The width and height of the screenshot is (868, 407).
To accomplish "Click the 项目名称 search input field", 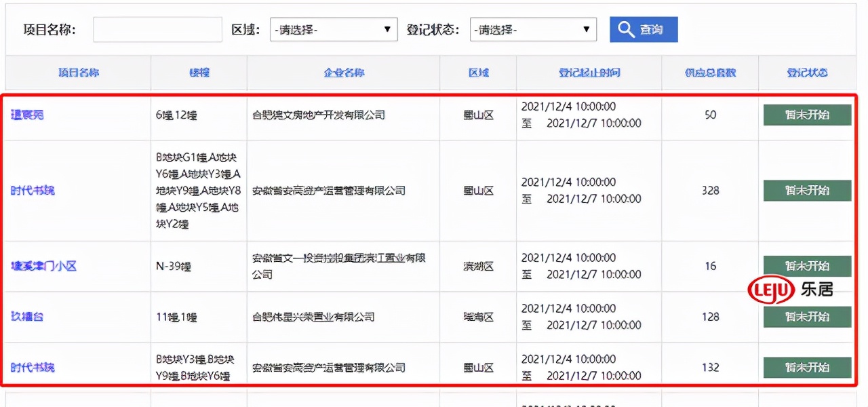I will [157, 30].
